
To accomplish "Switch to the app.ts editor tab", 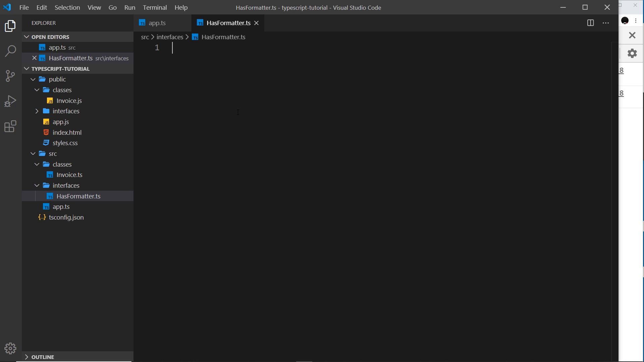I will 162,23.
